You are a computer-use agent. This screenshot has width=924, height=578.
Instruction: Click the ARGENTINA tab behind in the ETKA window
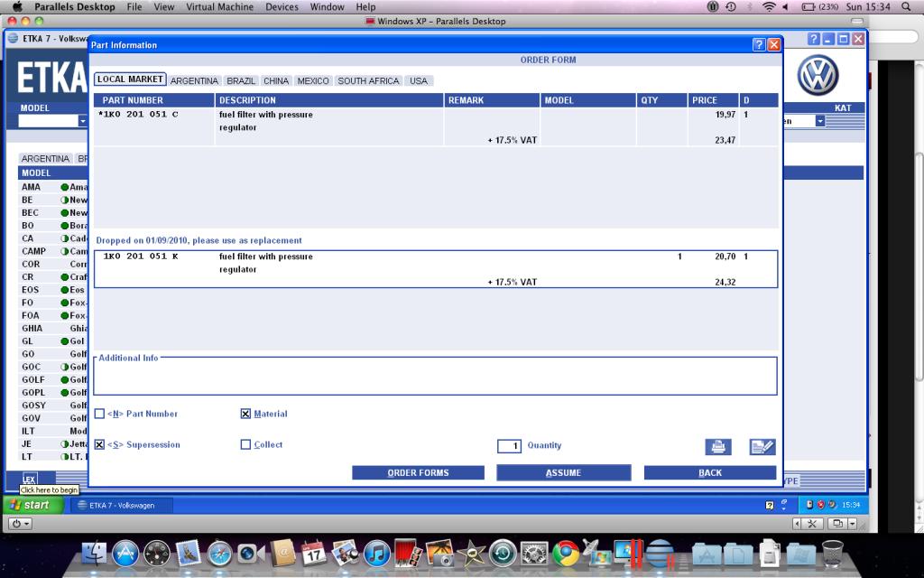(45, 159)
